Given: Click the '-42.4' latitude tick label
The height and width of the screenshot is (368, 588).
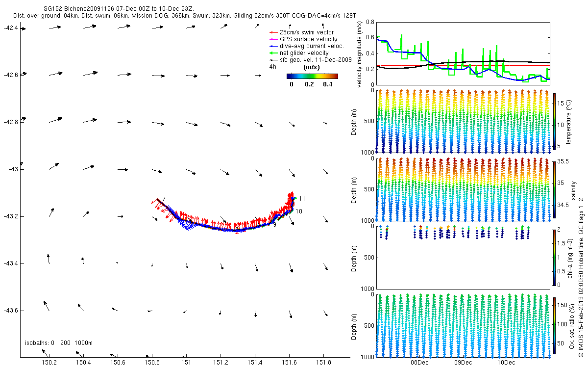Looking at the screenshot, I should coord(10,28).
